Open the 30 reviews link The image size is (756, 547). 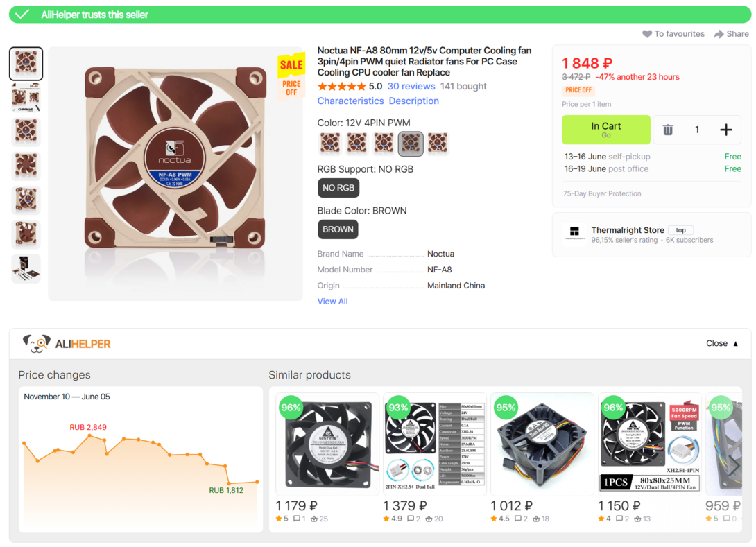[411, 87]
